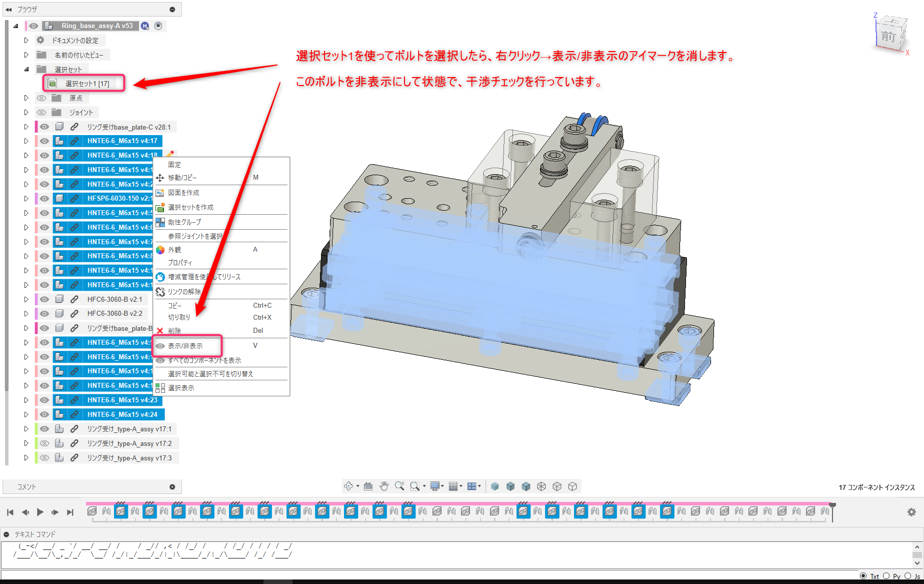Set style Shaded with hidden edges
The image size is (924, 584).
tap(510, 486)
